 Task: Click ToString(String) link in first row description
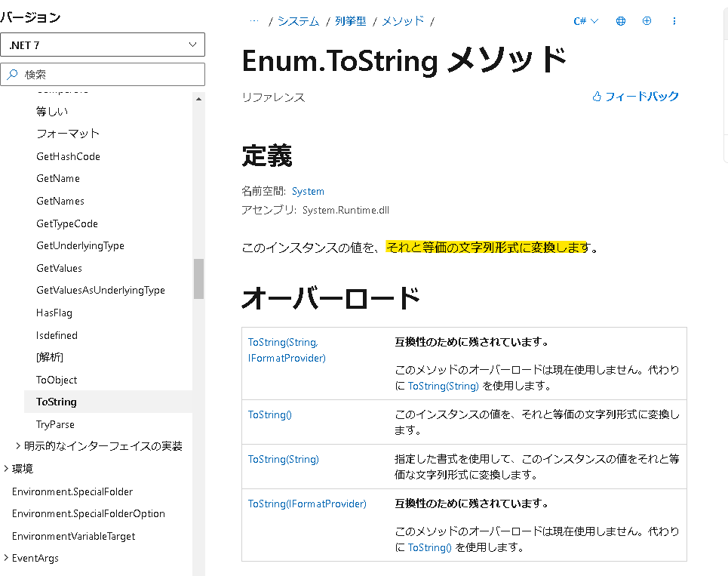[443, 386]
